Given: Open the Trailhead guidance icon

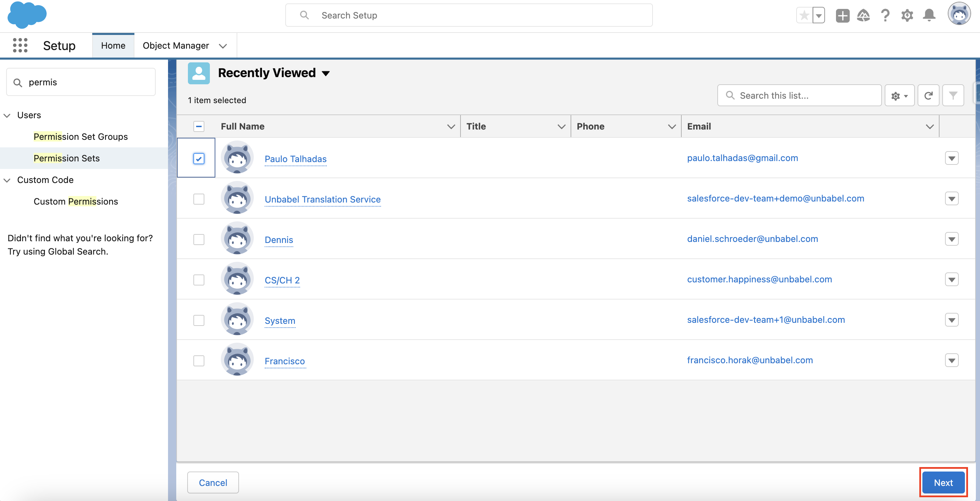Looking at the screenshot, I should [863, 15].
